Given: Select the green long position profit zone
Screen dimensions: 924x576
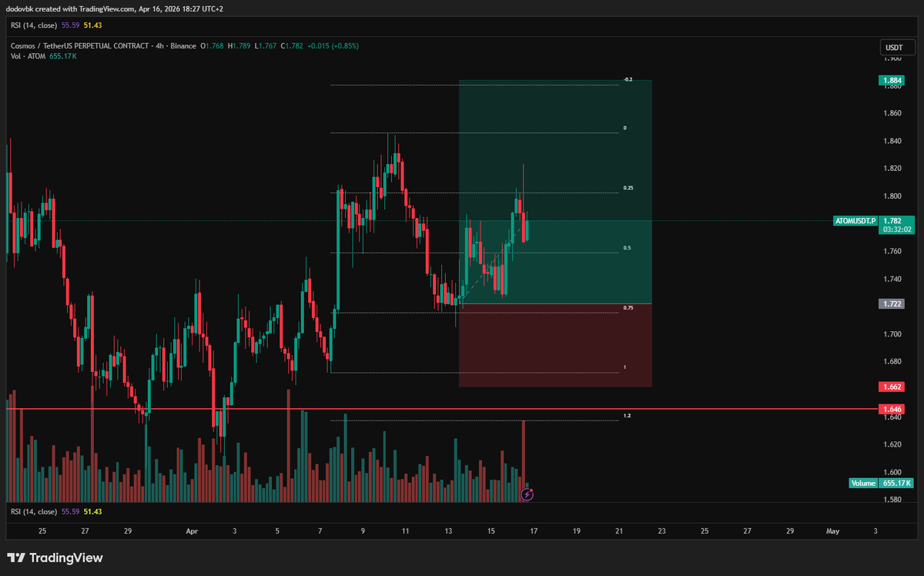Looking at the screenshot, I should pyautogui.click(x=556, y=192).
